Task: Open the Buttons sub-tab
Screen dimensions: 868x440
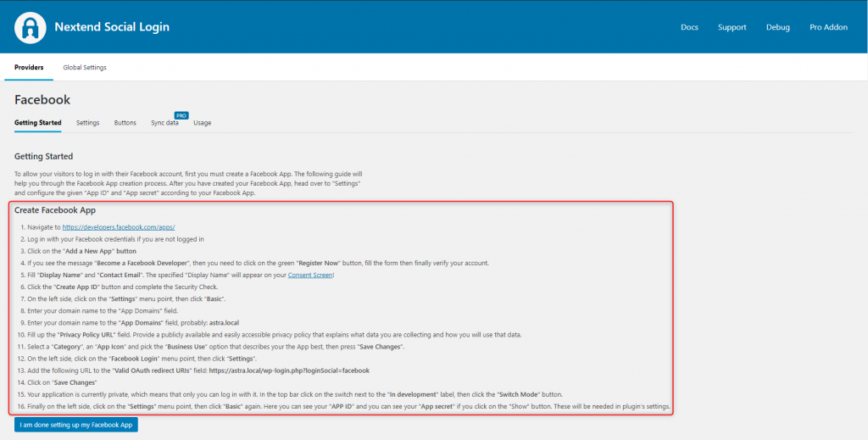Action: click(125, 123)
